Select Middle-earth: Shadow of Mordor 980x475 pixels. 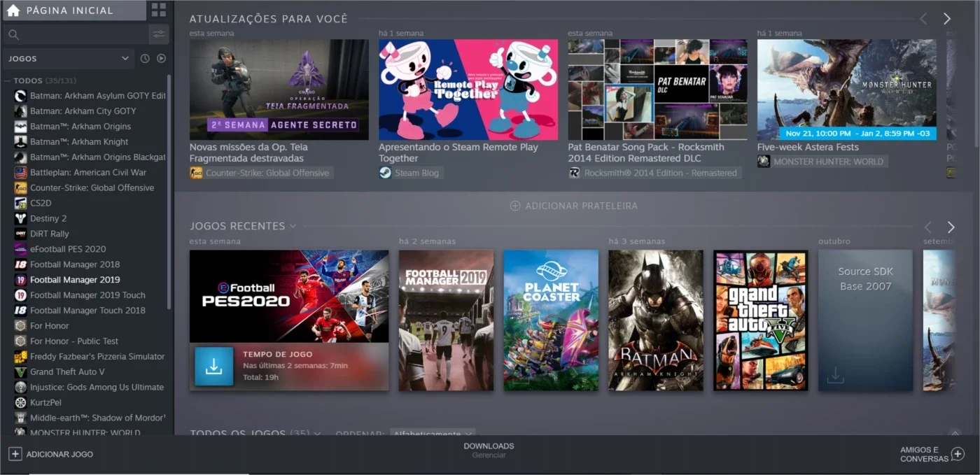97,418
